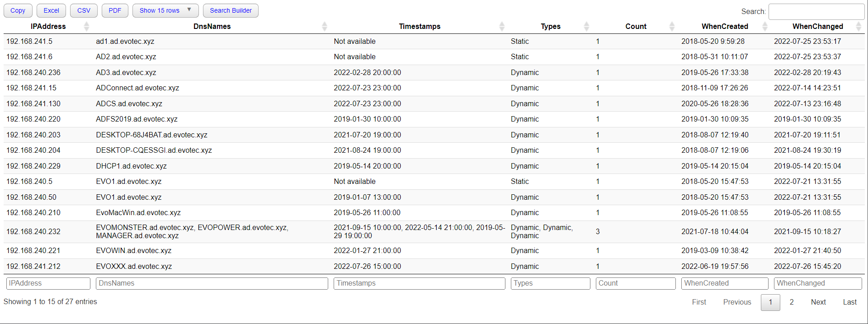Open the Show 15 rows dropdown
Image resolution: width=868 pixels, height=324 pixels.
click(165, 10)
